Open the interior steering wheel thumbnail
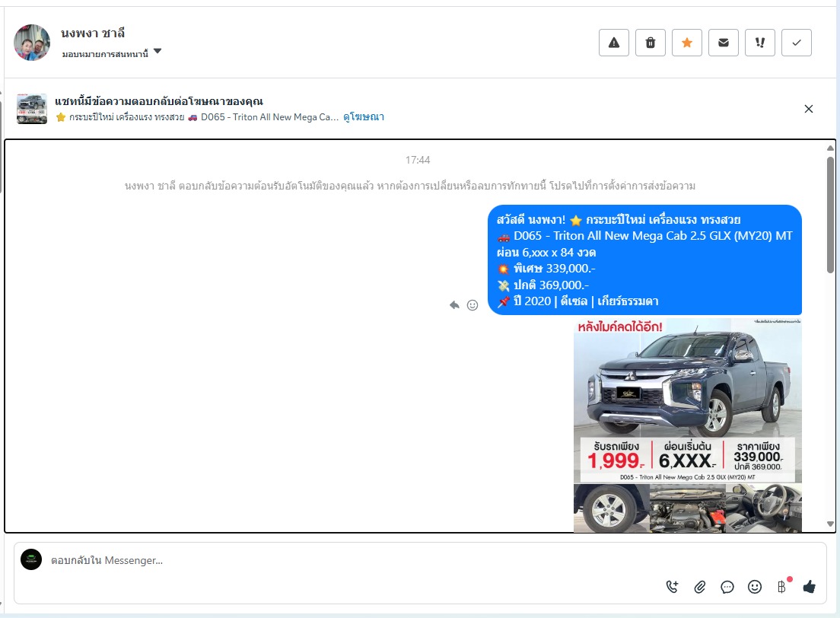 764,508
